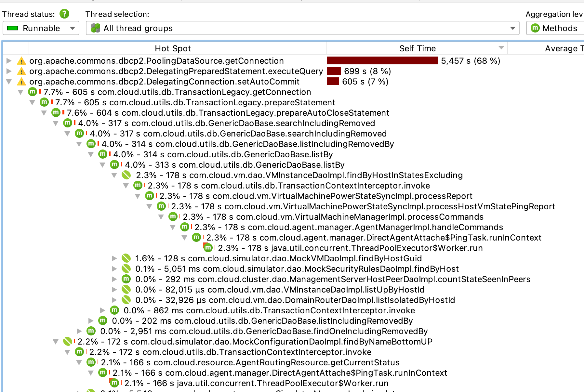584x392 pixels.
Task: Sort by the Self Time column header
Action: pos(417,48)
